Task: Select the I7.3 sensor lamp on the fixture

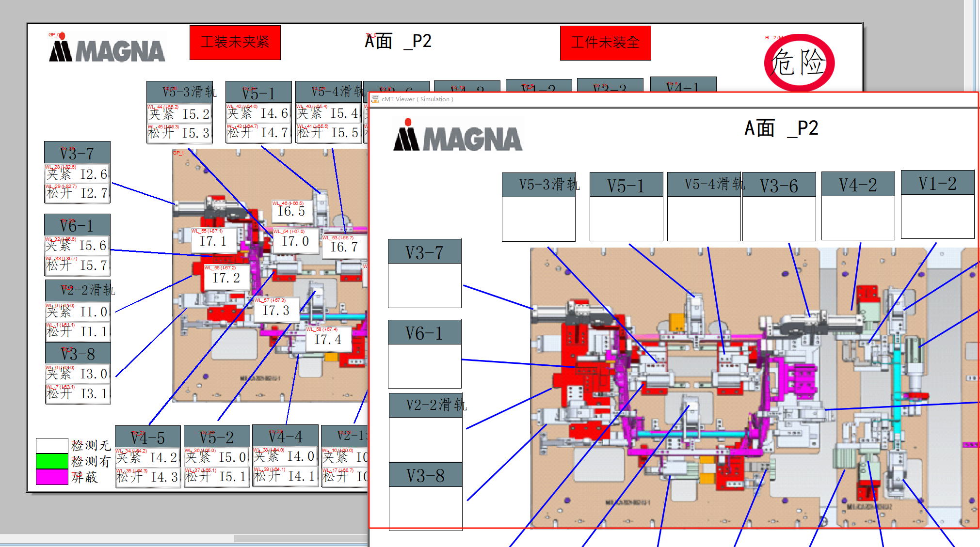Action: click(276, 311)
